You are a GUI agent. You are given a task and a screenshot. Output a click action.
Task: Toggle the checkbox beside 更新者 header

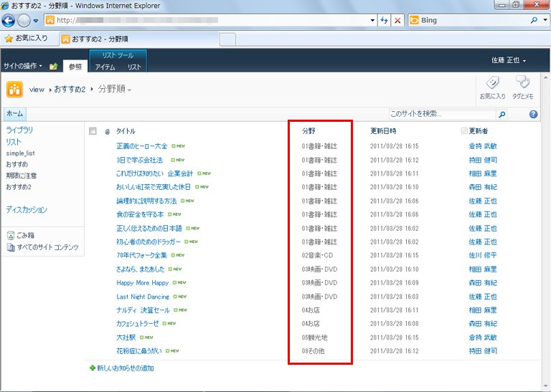[464, 131]
